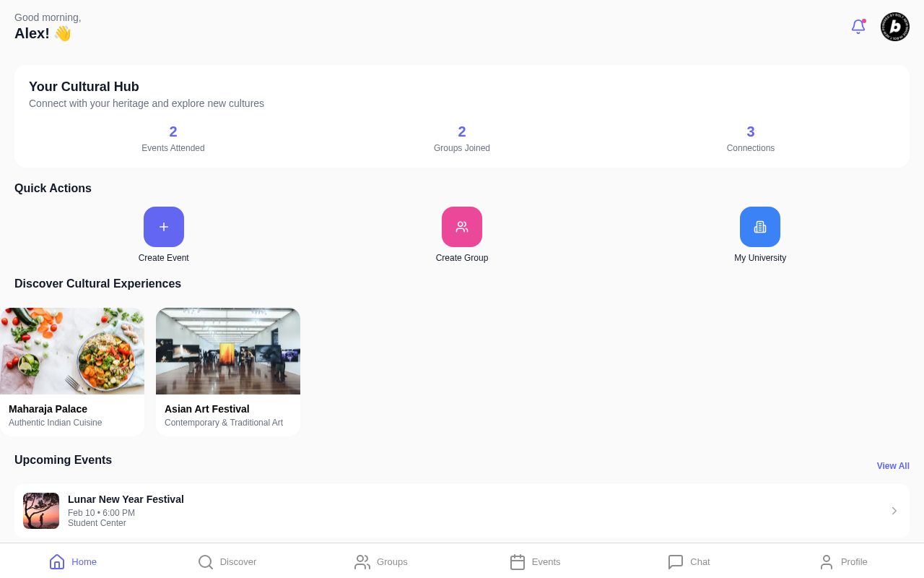Open the round profile avatar badge

[x=895, y=27]
